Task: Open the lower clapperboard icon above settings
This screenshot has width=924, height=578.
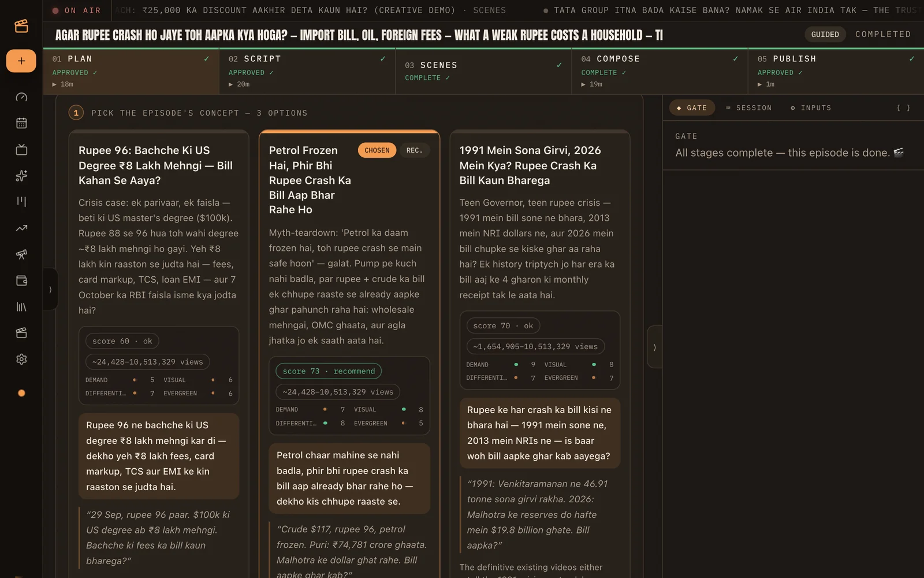Action: coord(21,333)
